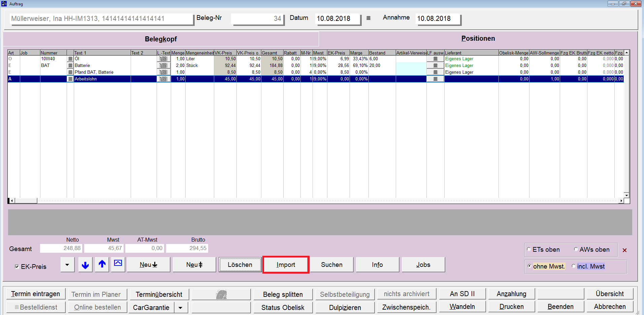644x315 pixels.
Task: Click vertical scrollbar down arrow of table
Action: tap(626, 195)
